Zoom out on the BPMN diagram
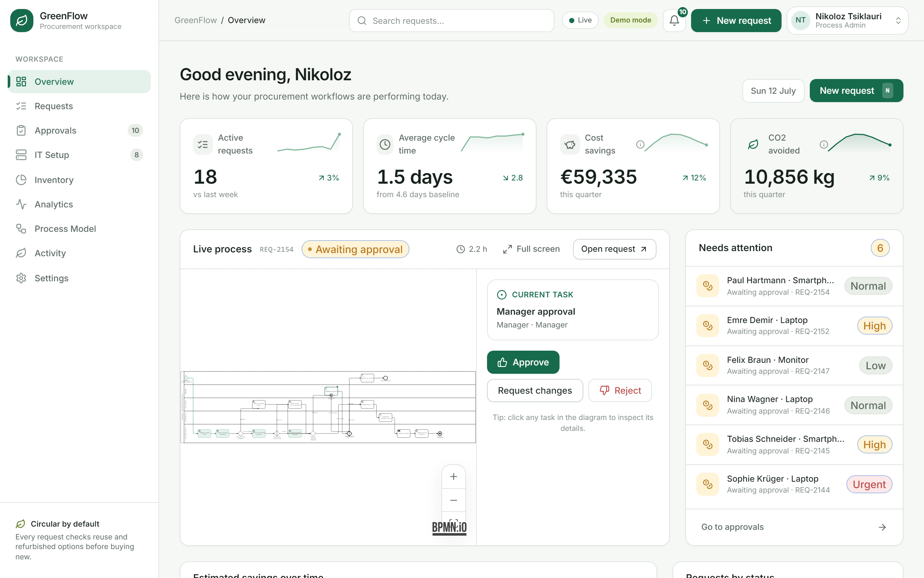This screenshot has width=924, height=578. coord(453,500)
